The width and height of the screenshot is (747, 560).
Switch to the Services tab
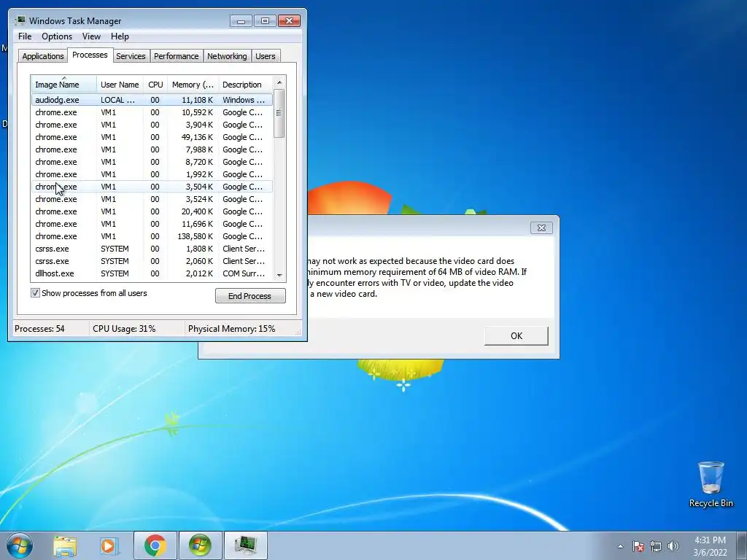point(131,55)
